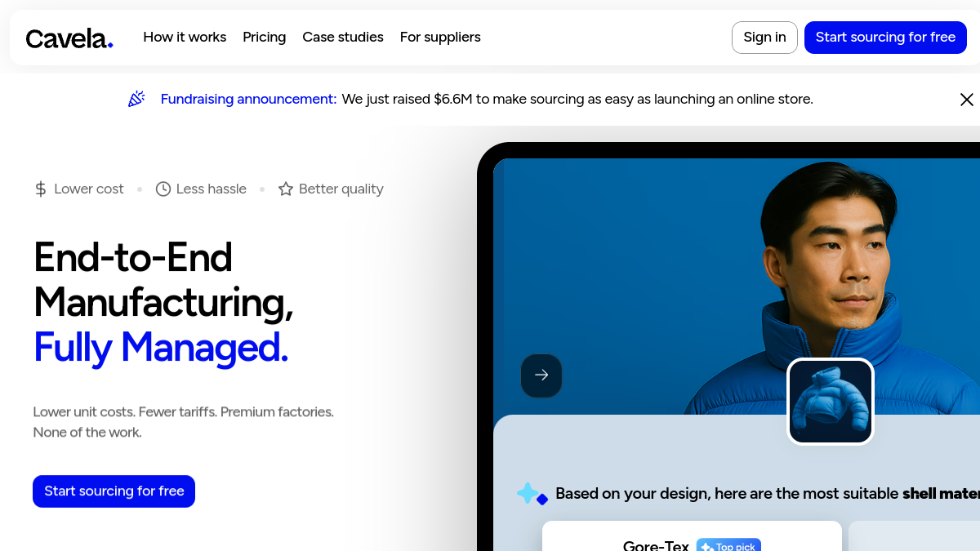Go to Case studies
The height and width of the screenshot is (551, 980).
pos(343,38)
